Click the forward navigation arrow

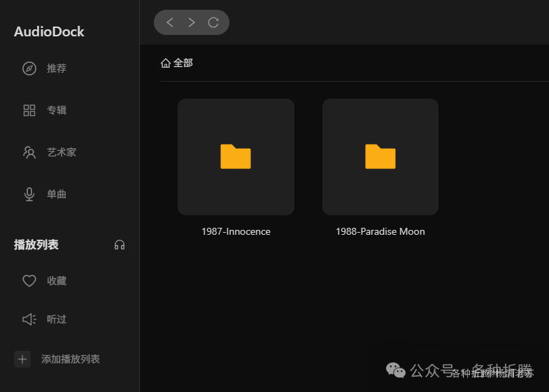click(x=192, y=22)
